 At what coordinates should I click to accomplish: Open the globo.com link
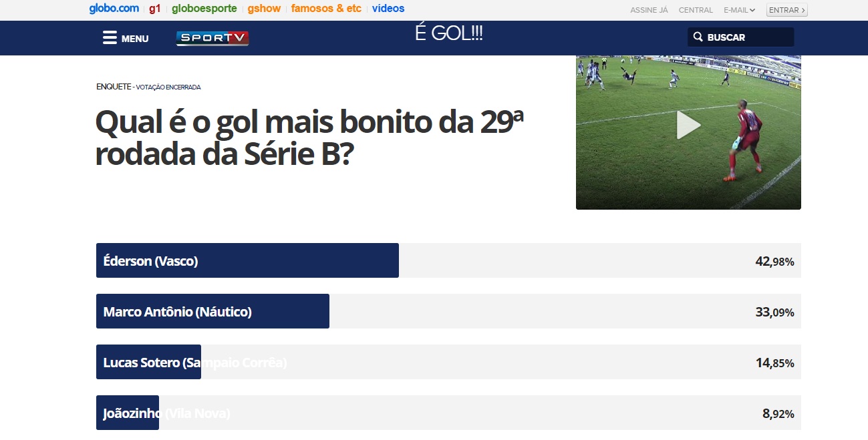114,9
